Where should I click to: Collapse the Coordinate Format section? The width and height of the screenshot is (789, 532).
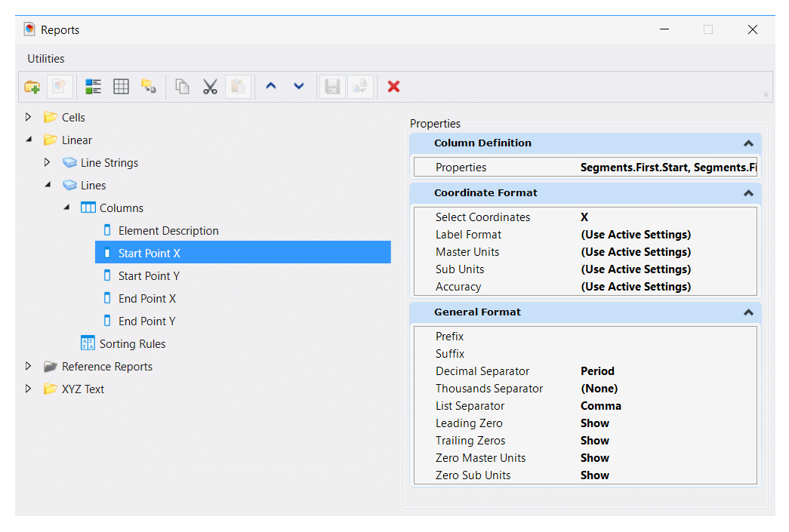point(748,193)
